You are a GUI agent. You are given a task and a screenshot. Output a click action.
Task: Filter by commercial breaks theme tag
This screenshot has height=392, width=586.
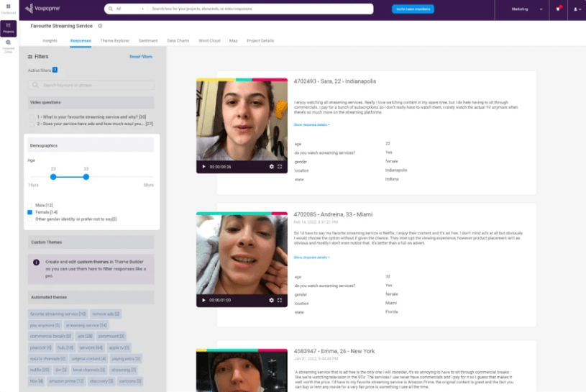[50, 337]
